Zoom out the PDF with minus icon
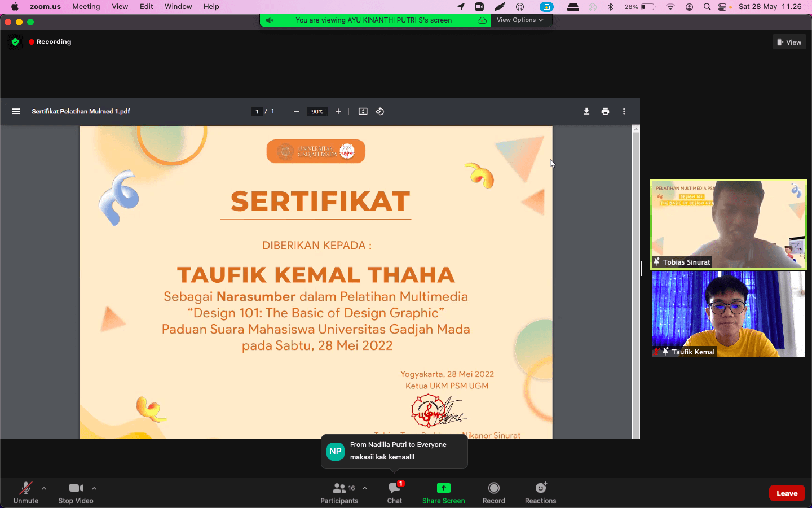 pos(297,111)
